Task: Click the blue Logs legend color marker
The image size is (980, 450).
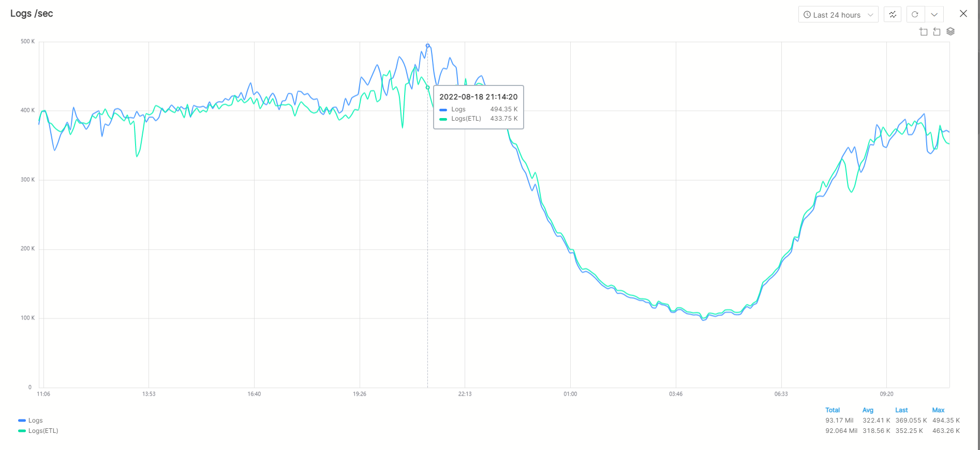Action: [x=22, y=420]
